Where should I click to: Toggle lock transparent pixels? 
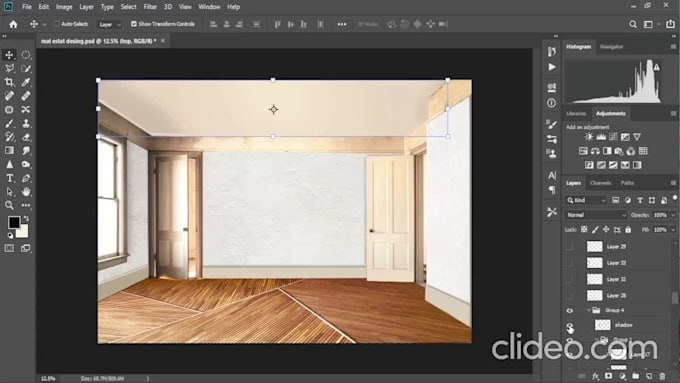[584, 229]
